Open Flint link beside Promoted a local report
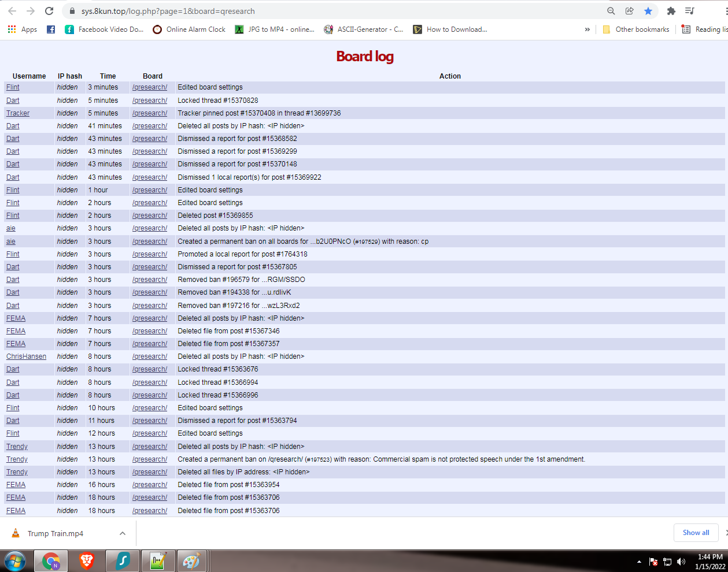728x572 pixels. pyautogui.click(x=13, y=254)
